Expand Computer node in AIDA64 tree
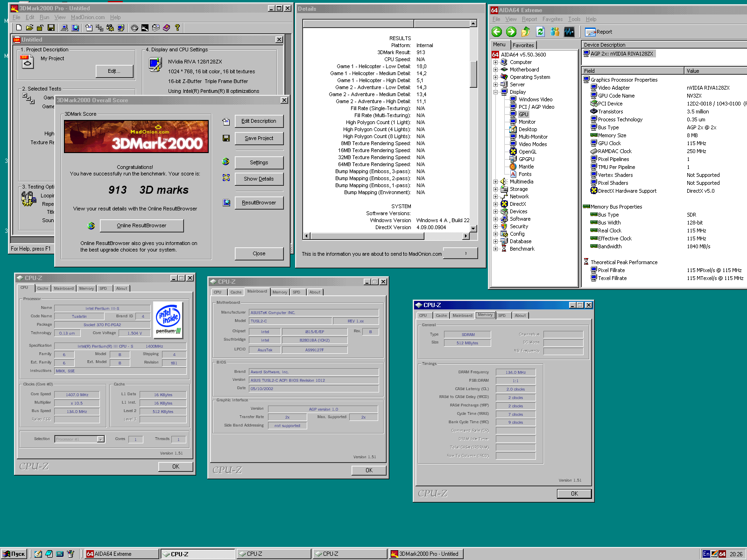Image resolution: width=747 pixels, height=560 pixels. (x=495, y=62)
